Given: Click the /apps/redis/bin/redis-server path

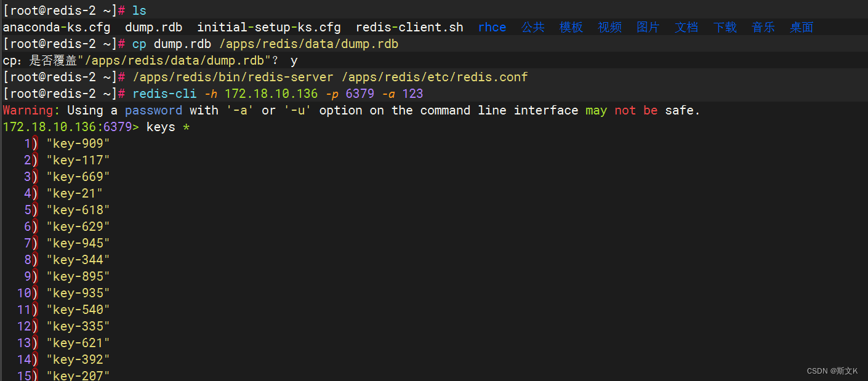Looking at the screenshot, I should [233, 77].
